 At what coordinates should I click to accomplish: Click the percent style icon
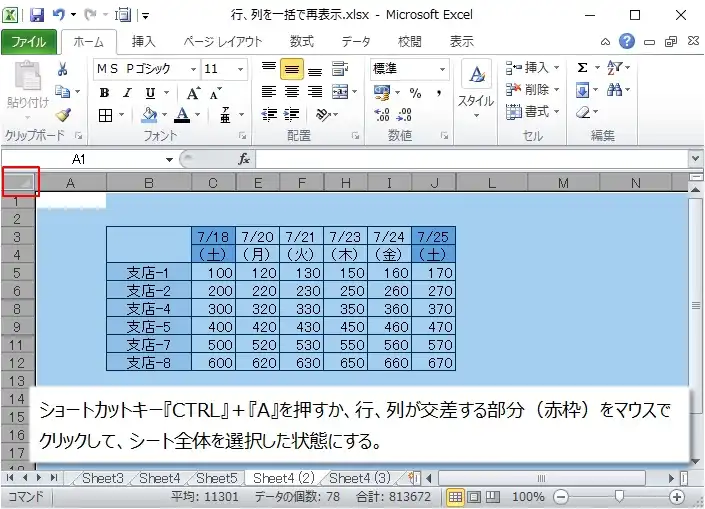pyautogui.click(x=415, y=92)
